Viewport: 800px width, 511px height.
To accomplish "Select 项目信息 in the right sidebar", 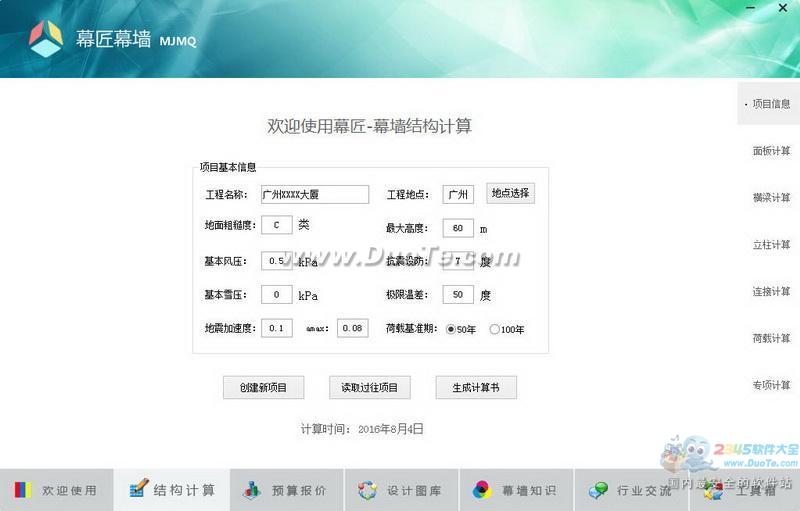I will tap(768, 104).
